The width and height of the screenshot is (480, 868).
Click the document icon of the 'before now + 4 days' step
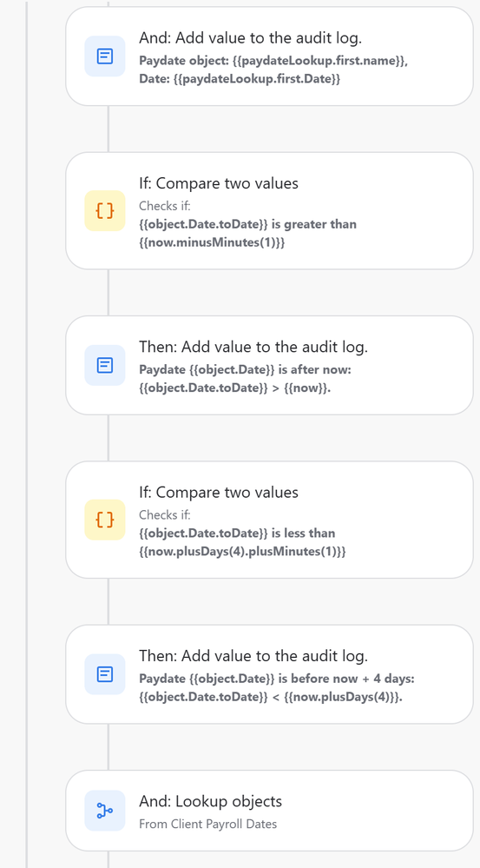105,673
